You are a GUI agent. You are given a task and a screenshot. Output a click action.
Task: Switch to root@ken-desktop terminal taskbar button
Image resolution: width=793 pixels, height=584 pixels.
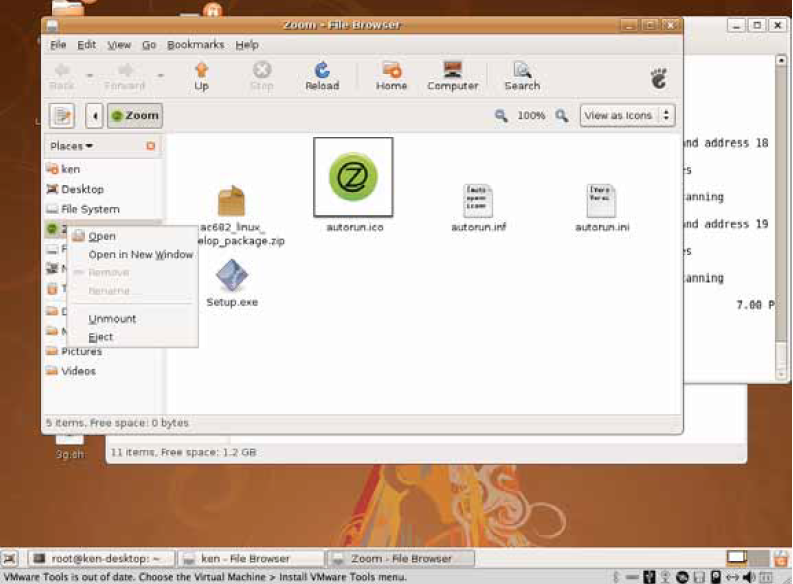(101, 559)
